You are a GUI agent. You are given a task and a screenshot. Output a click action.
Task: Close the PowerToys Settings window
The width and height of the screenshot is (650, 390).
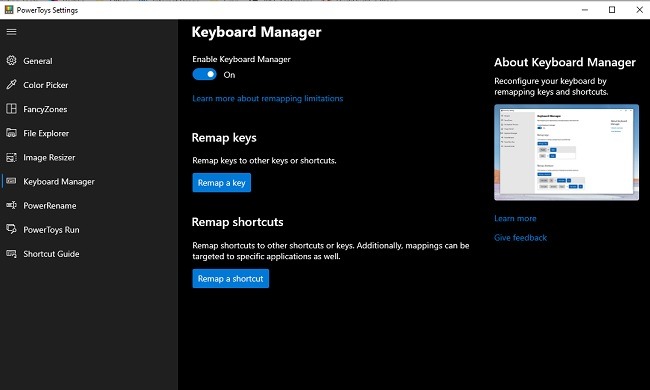pos(639,10)
